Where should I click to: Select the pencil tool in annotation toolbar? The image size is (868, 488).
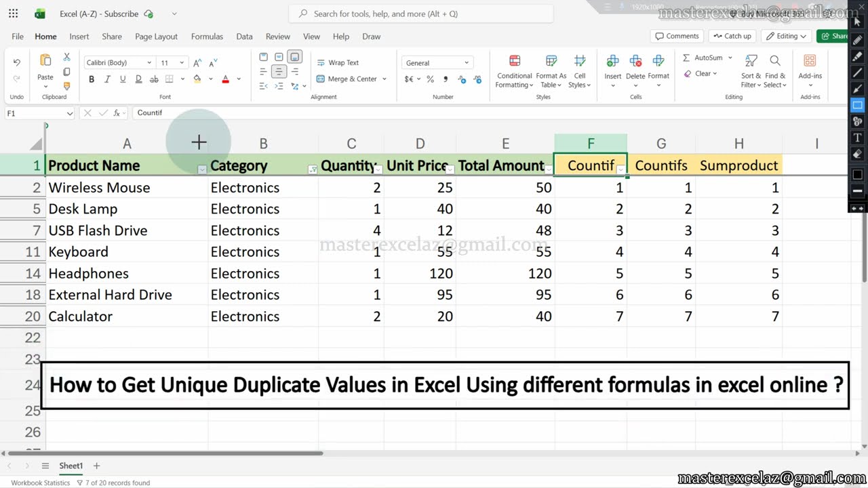(x=858, y=39)
